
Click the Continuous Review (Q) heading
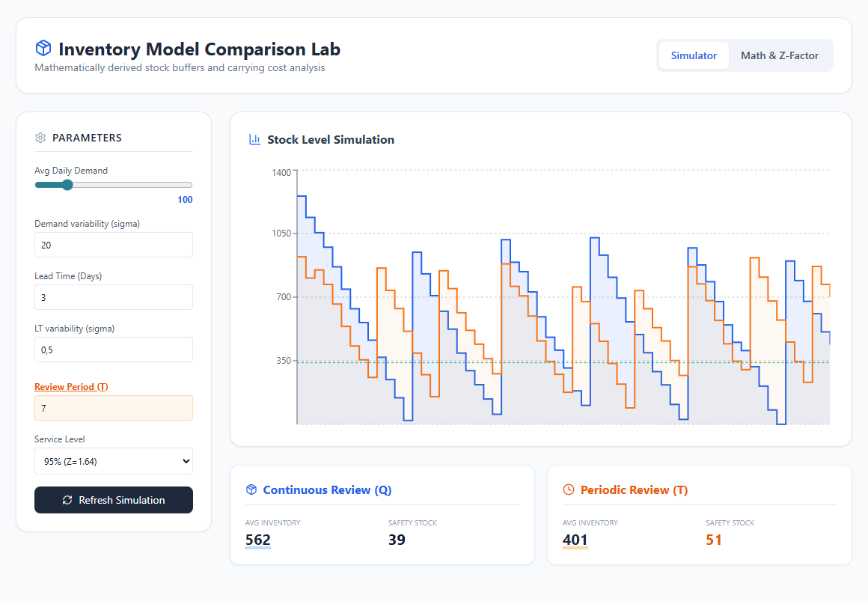[x=327, y=489]
